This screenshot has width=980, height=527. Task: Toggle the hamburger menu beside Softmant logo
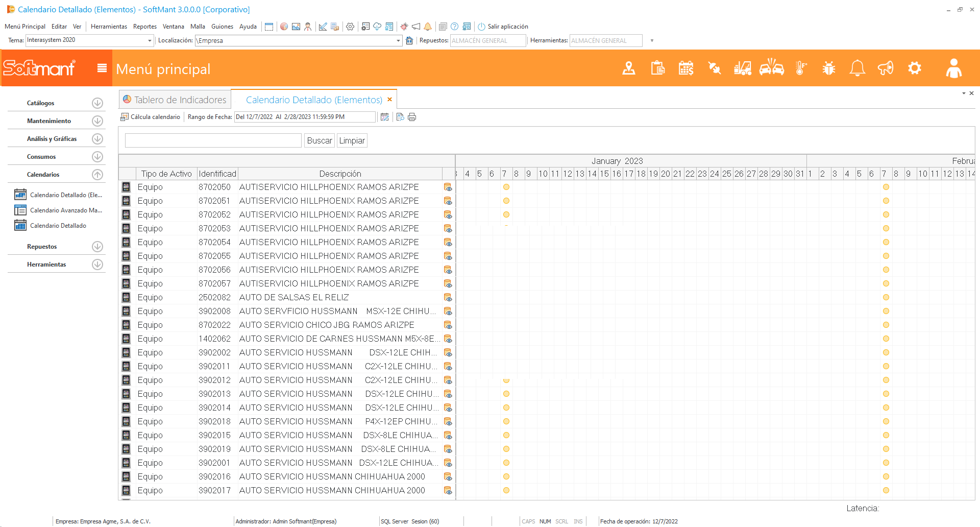102,68
